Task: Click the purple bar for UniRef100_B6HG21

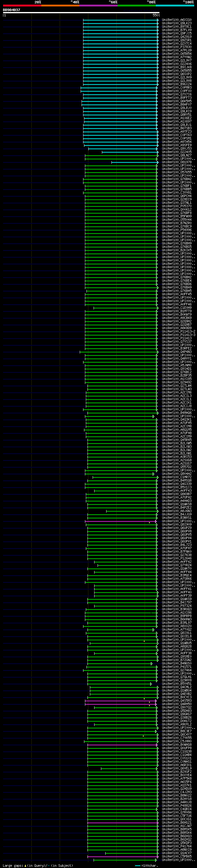Action: (x=123, y=823)
